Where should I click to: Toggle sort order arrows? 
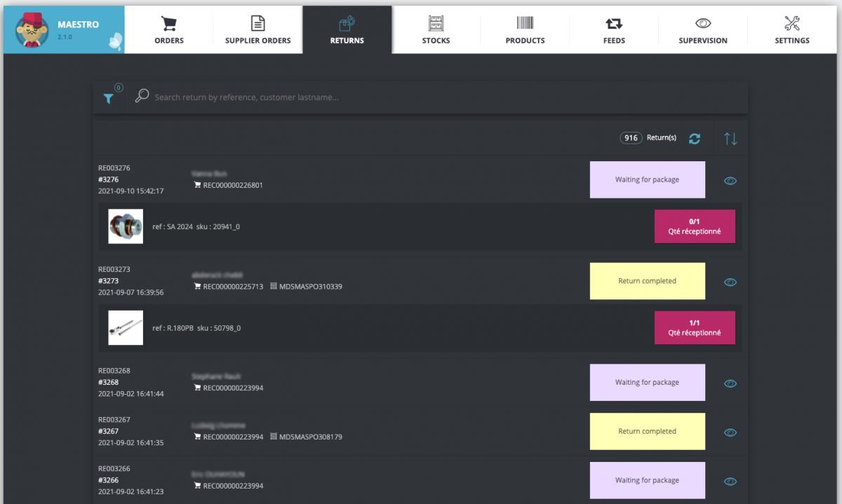coord(730,139)
